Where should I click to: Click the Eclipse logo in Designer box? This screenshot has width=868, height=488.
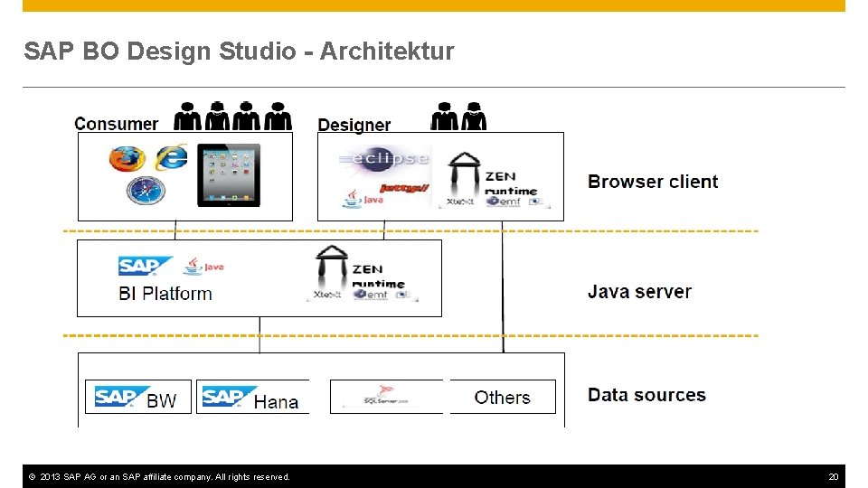tap(383, 159)
